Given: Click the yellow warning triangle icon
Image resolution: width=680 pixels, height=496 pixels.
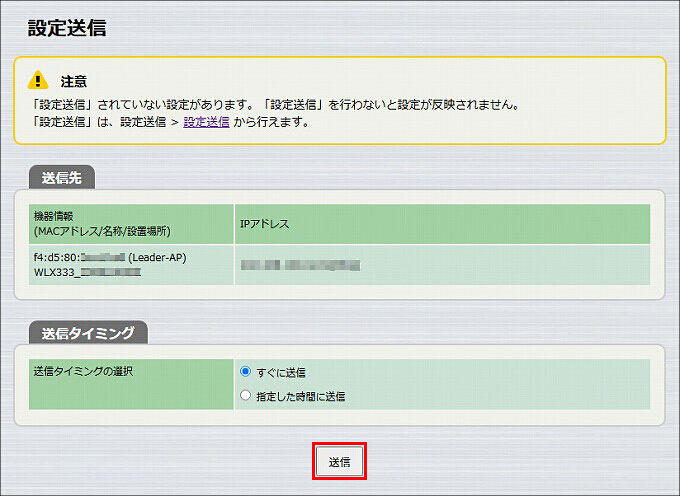Looking at the screenshot, I should [38, 80].
